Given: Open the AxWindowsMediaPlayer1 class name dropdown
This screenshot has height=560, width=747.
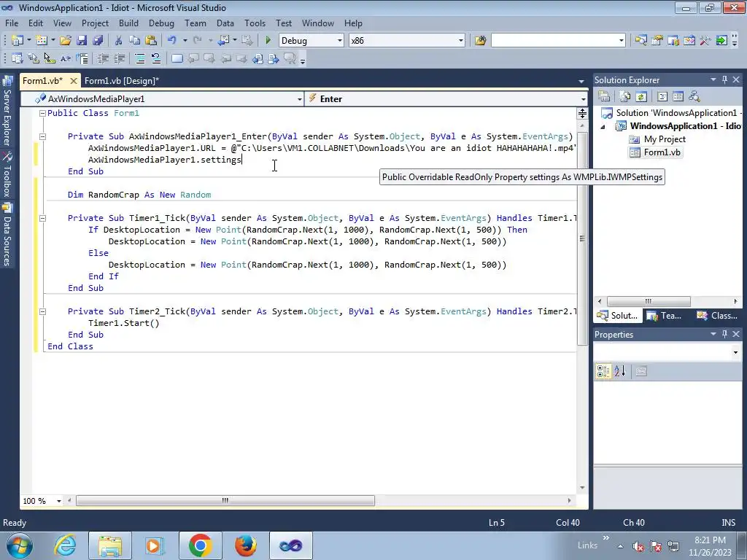Looking at the screenshot, I should 300,99.
